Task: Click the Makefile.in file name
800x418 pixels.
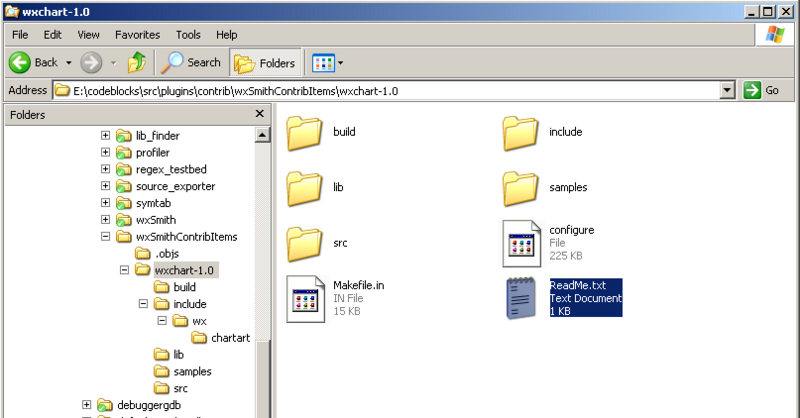Action: click(359, 285)
